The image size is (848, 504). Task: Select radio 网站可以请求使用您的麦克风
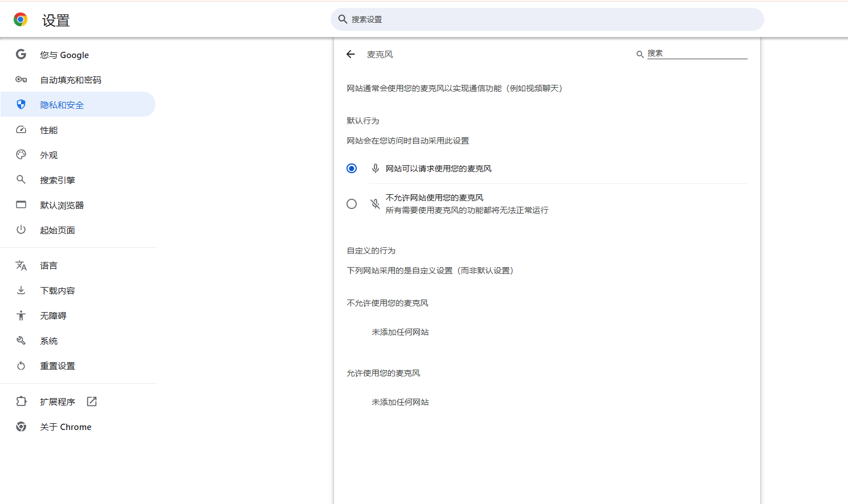(x=352, y=169)
